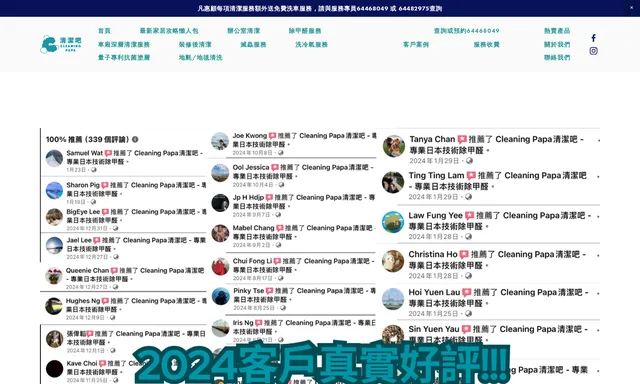Open 洗冷氣服務 menu item
Viewport: 640px width, 384px height.
point(311,44)
